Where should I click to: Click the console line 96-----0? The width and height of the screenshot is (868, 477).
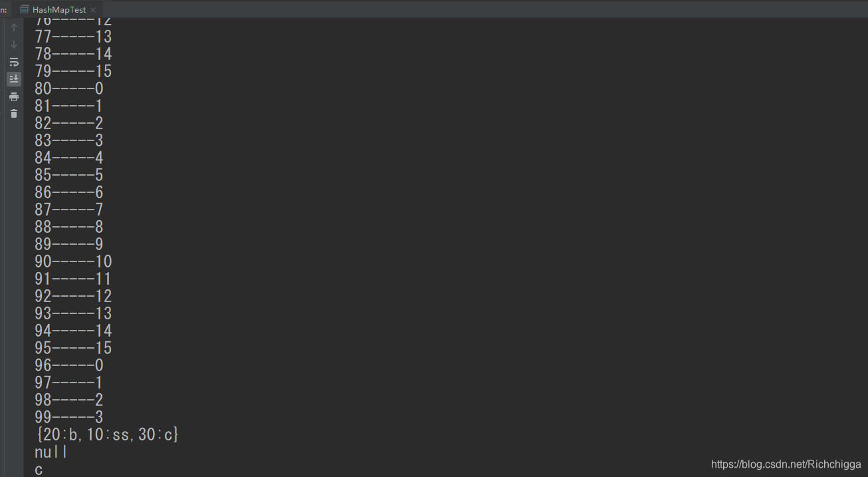69,365
